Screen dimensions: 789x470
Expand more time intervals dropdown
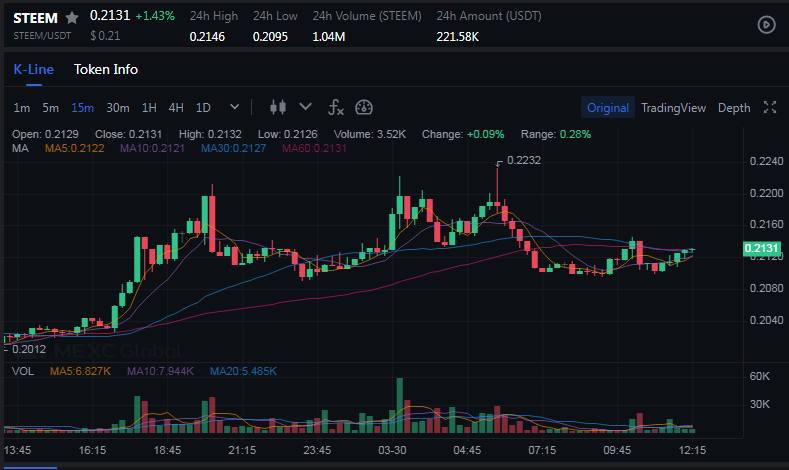point(234,107)
